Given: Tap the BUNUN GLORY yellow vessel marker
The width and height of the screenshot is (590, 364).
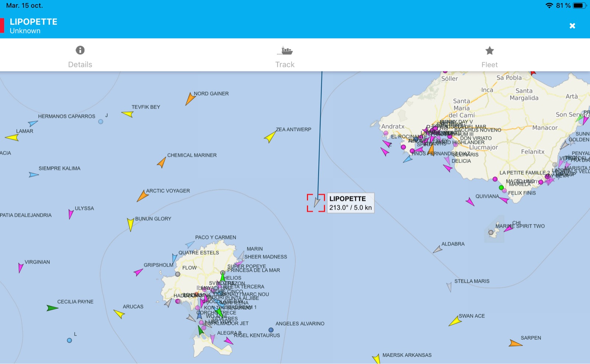Looking at the screenshot, I should coord(131,224).
